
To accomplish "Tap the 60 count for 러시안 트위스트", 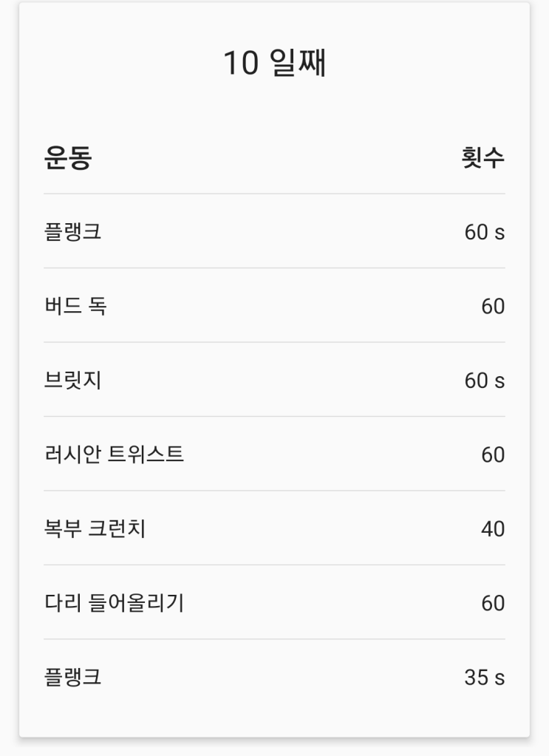I will (493, 454).
